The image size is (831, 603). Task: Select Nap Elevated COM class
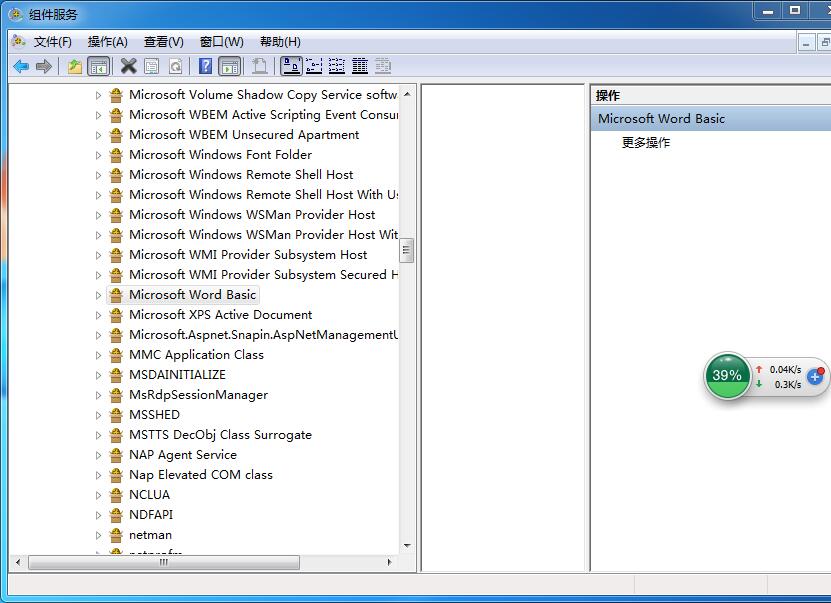point(201,475)
